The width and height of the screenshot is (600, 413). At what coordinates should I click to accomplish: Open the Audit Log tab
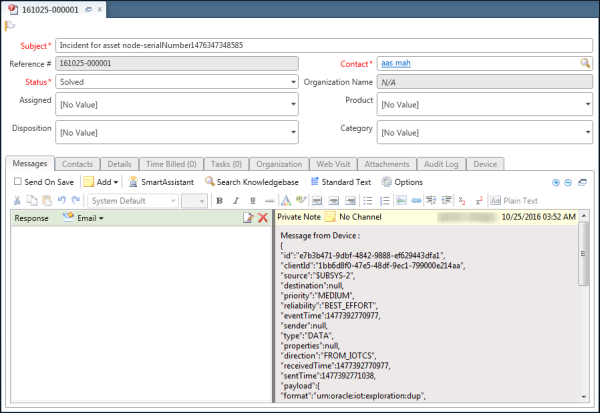pyautogui.click(x=441, y=164)
